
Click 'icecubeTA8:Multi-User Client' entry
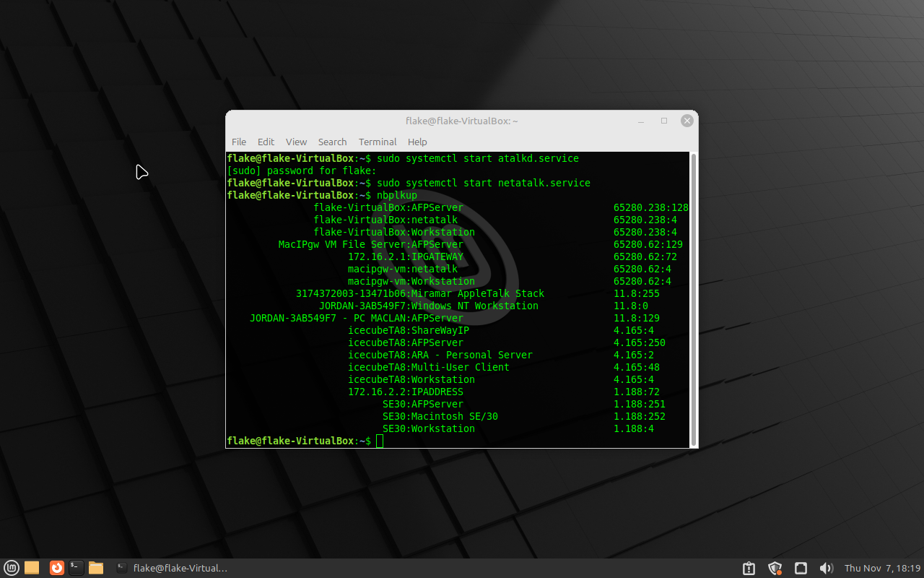(x=429, y=367)
